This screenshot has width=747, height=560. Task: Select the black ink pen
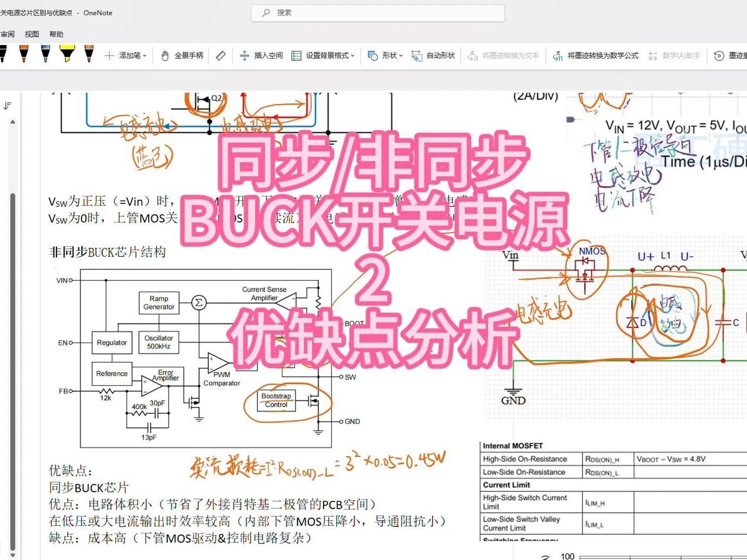click(x=3, y=53)
